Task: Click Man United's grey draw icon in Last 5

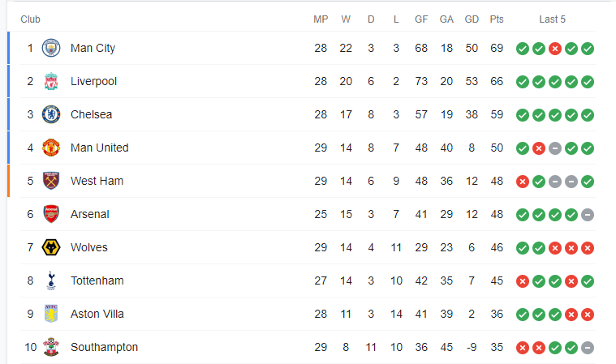Action: (x=555, y=148)
